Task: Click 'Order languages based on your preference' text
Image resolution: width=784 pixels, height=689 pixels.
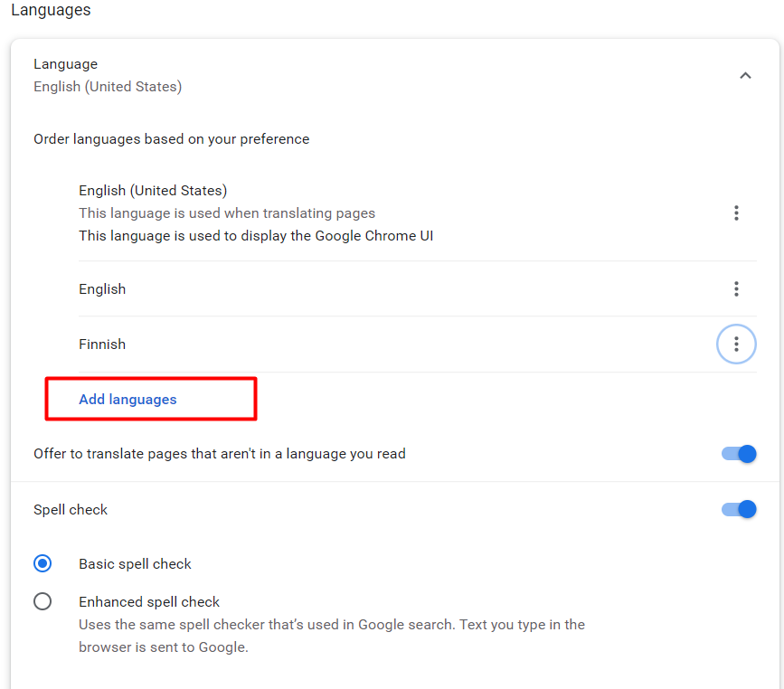Action: coord(172,139)
